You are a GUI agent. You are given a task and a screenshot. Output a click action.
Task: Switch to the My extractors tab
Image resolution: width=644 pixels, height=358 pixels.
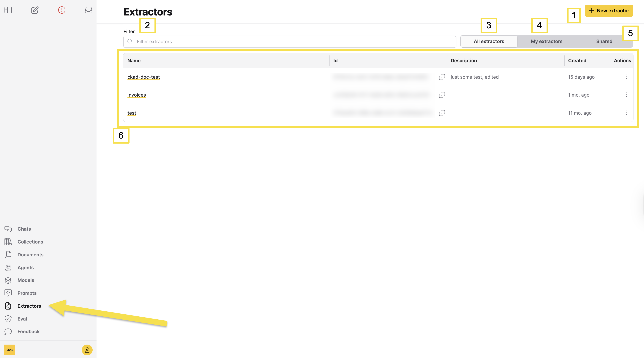point(546,41)
